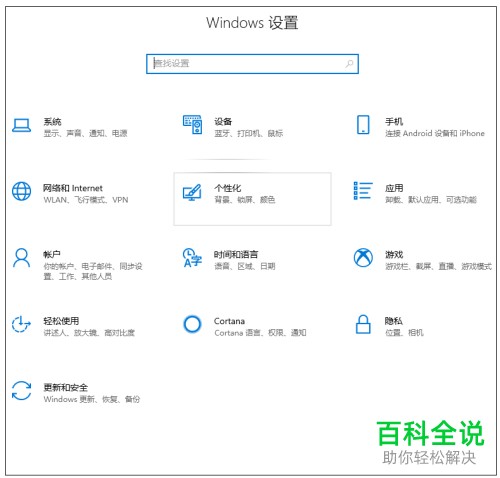Click the magnifier search icon in search box

[349, 63]
